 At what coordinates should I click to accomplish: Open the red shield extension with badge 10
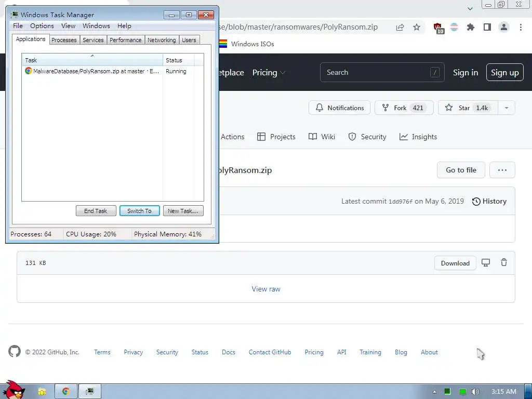click(438, 28)
